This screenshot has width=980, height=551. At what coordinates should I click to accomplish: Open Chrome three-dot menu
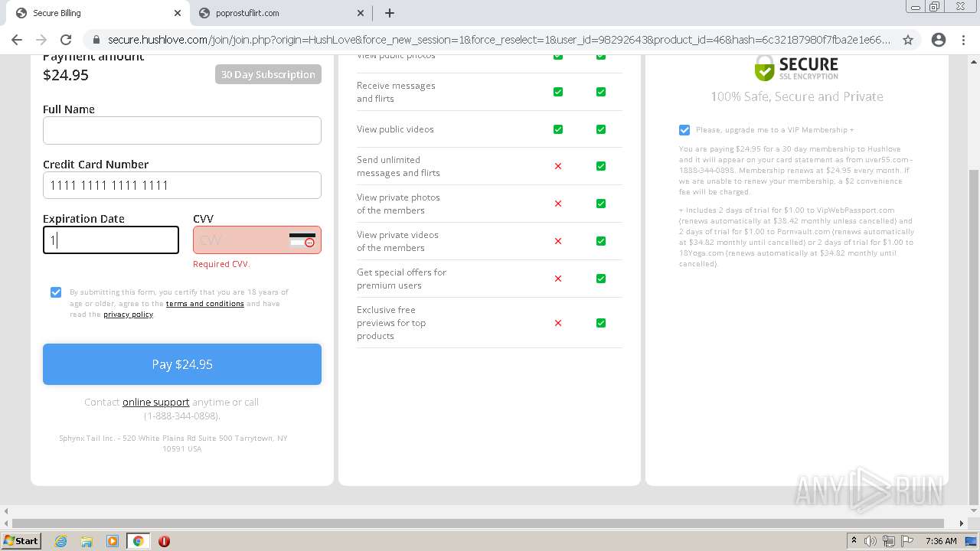click(x=963, y=40)
